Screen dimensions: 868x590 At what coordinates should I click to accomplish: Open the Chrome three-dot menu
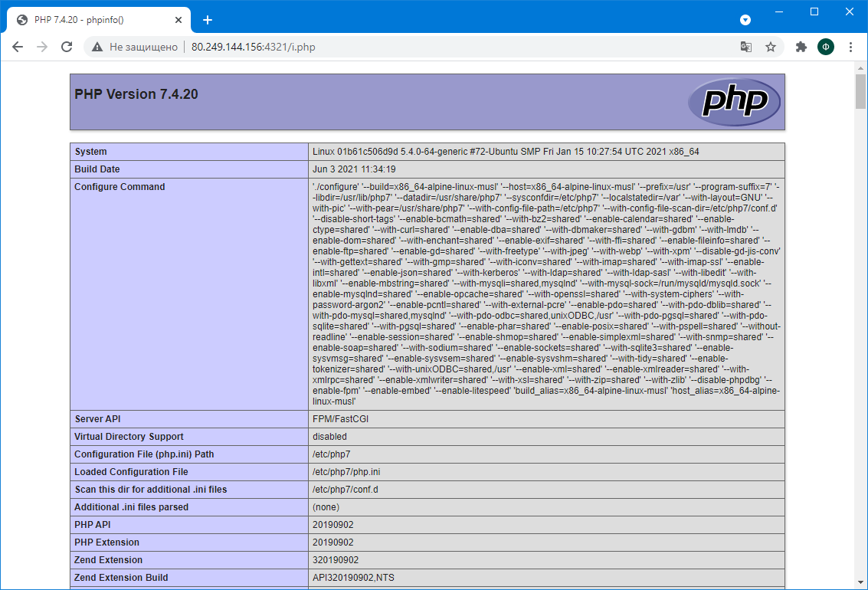click(x=851, y=47)
